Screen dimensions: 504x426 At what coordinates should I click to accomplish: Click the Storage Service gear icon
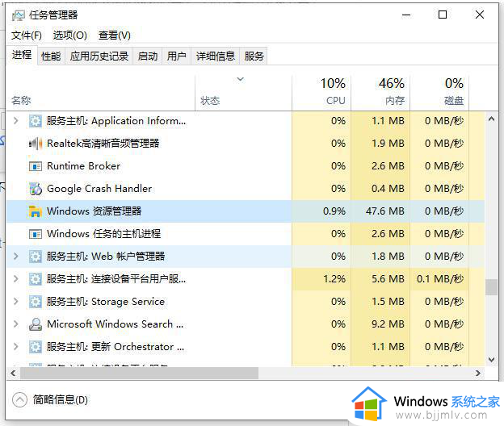point(35,302)
